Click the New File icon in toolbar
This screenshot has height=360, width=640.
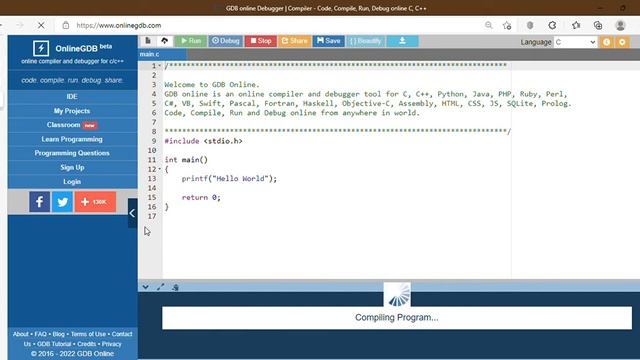[x=148, y=41]
